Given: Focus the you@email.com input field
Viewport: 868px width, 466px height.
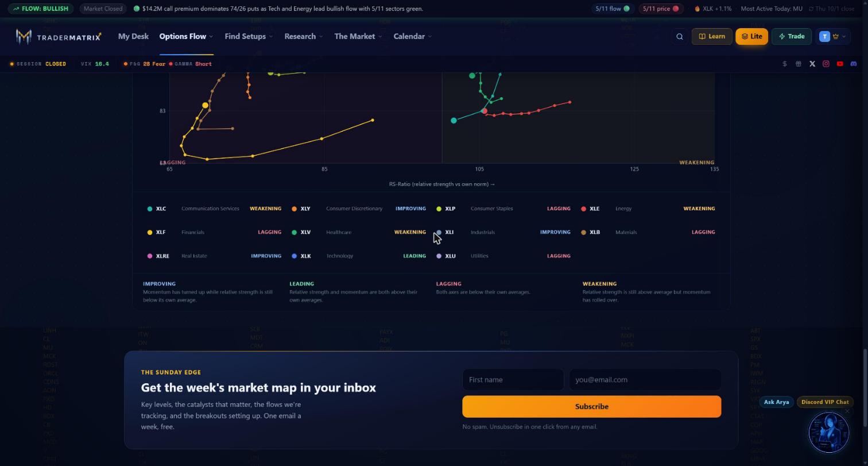Looking at the screenshot, I should coord(645,380).
